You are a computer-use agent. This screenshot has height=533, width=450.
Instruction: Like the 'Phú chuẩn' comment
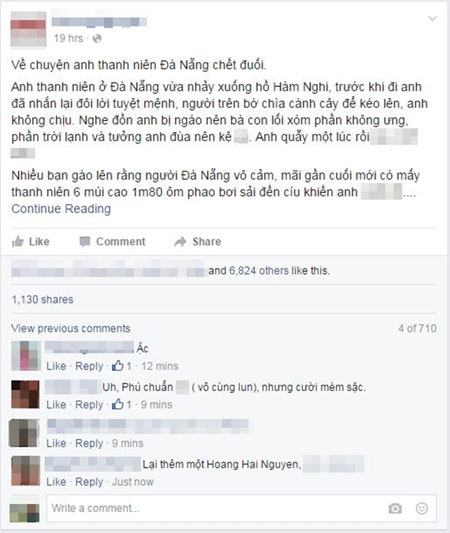point(56,405)
